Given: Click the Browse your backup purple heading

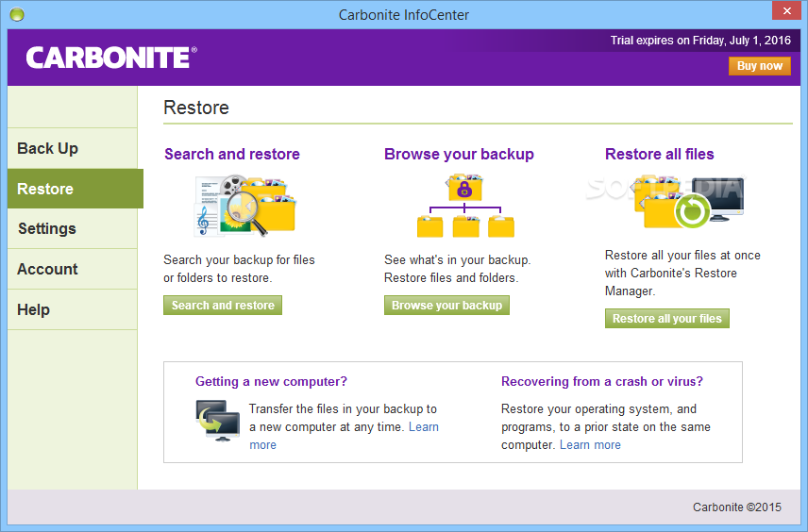Looking at the screenshot, I should pyautogui.click(x=459, y=154).
